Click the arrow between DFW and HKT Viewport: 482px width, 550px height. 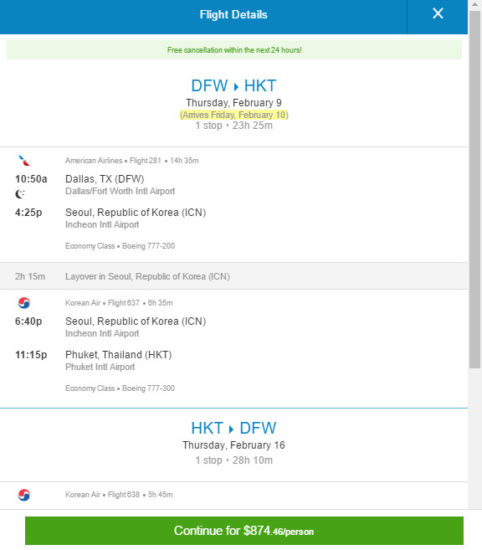(x=236, y=86)
